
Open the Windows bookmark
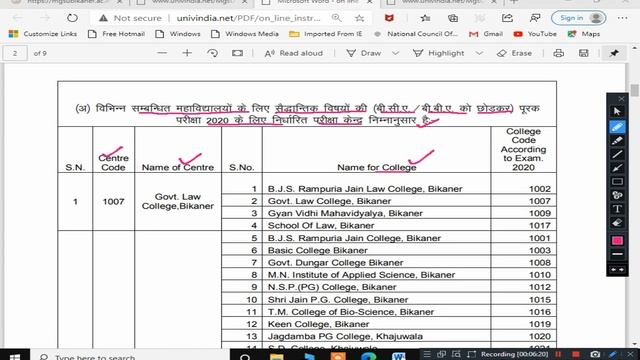(x=178, y=34)
